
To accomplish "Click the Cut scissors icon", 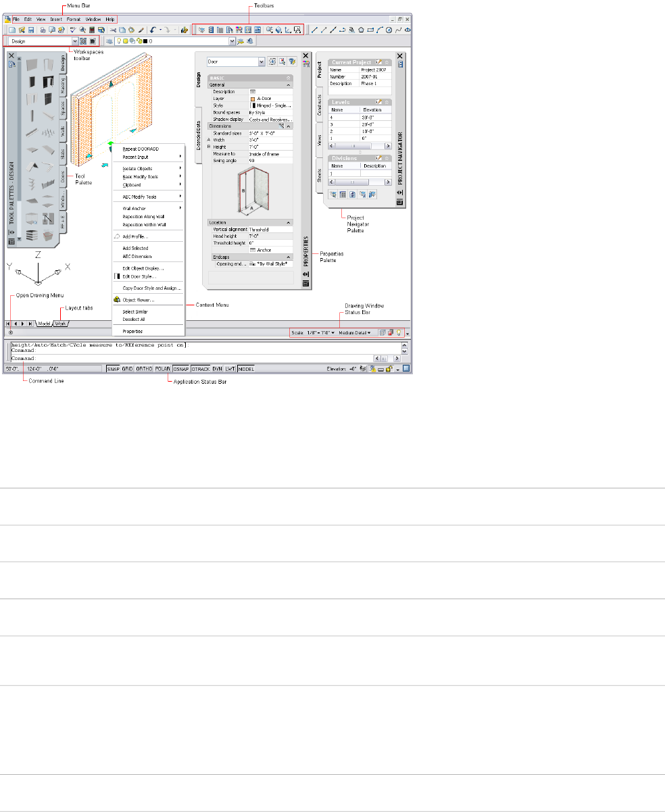I will click(114, 30).
